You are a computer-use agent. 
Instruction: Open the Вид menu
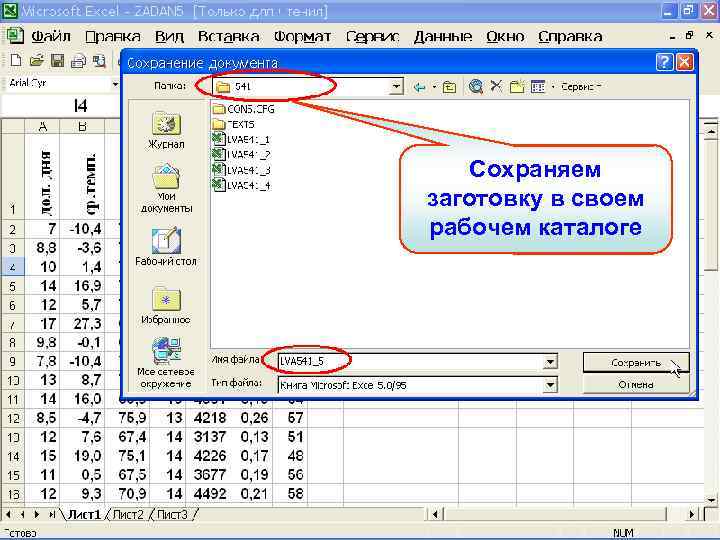click(x=169, y=36)
